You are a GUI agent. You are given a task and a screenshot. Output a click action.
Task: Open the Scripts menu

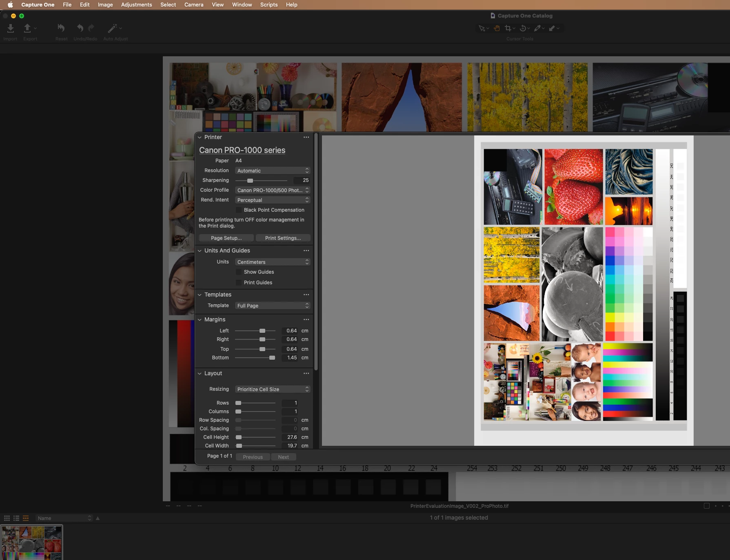pyautogui.click(x=269, y=5)
